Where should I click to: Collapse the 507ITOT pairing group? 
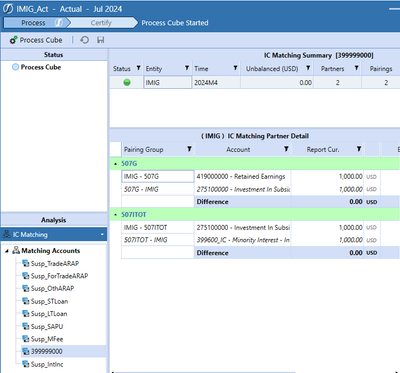pyautogui.click(x=115, y=215)
